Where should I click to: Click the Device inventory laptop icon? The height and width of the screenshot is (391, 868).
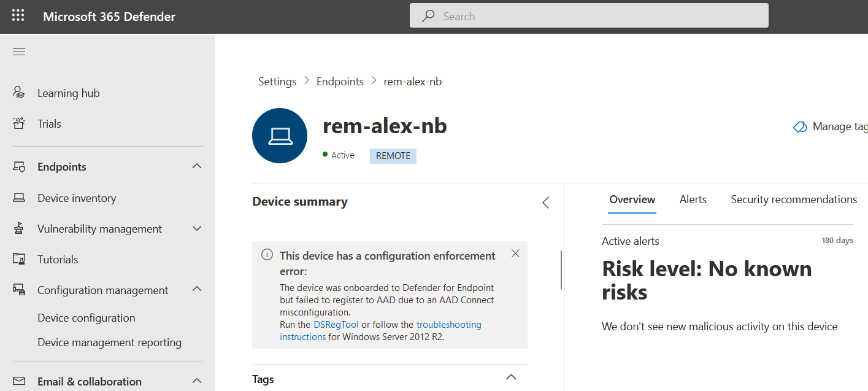point(19,198)
